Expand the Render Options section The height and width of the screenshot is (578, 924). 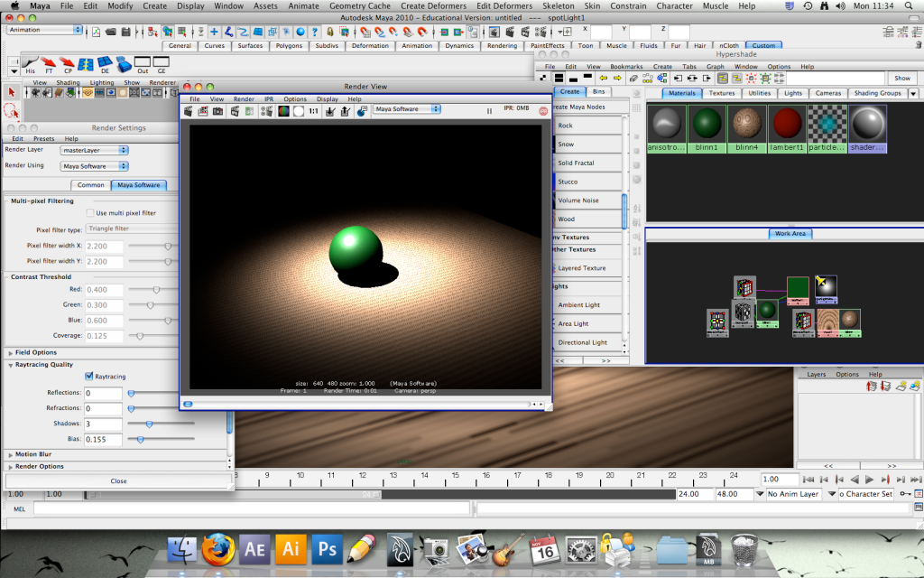11,467
